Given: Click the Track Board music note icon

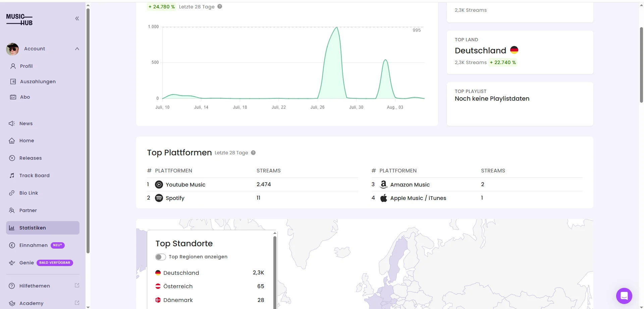Looking at the screenshot, I should [12, 175].
